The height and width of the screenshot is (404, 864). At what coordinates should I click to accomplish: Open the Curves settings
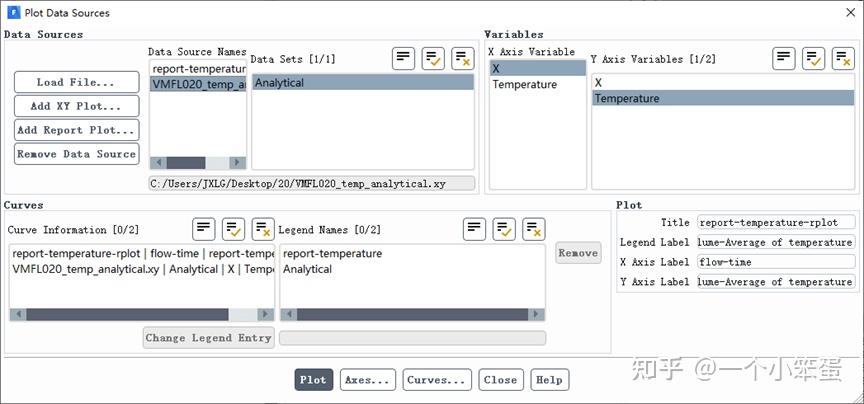coord(437,380)
